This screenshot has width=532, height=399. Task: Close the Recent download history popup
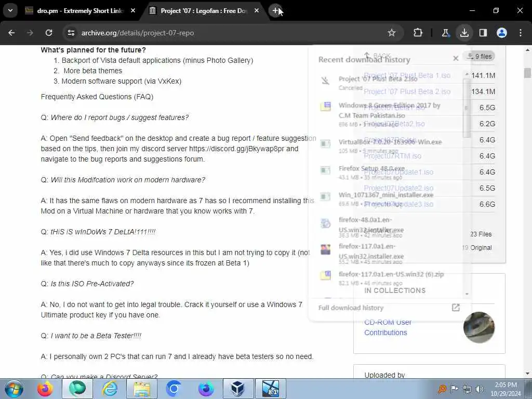coord(456,59)
